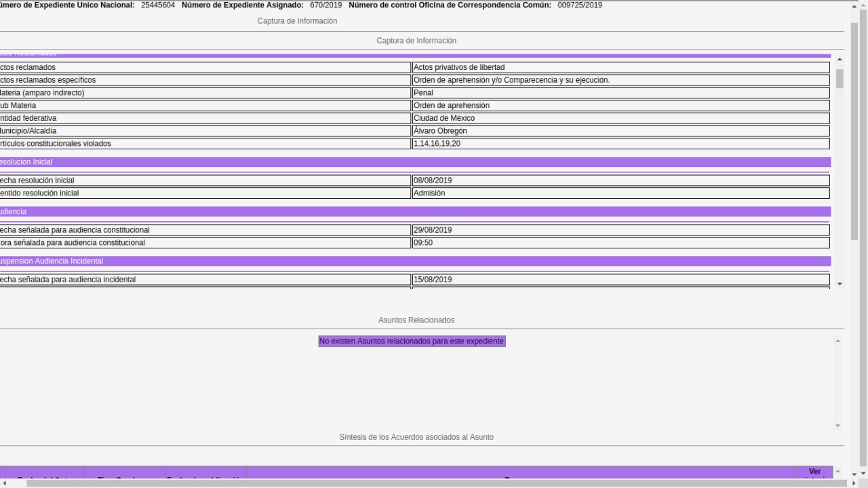The image size is (868, 488).
Task: Focus the Sentido resolución inicial field, Admisión
Action: [620, 193]
